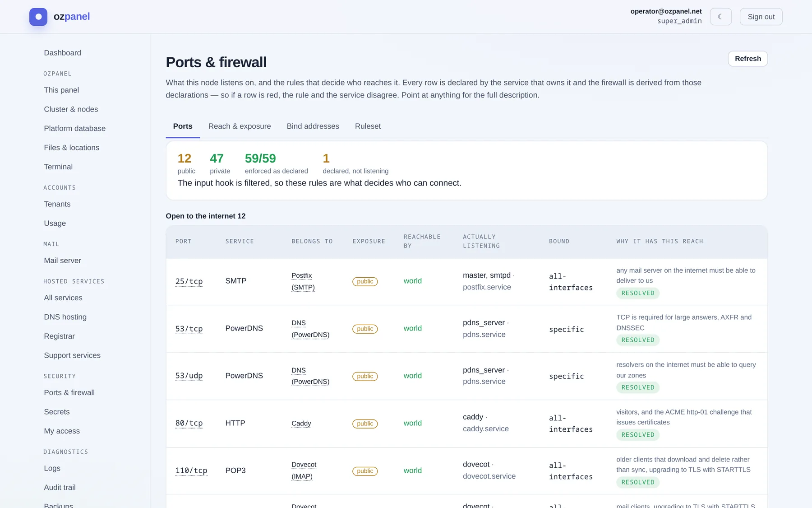Open the Audit trail page
The image size is (812, 508).
point(60,487)
